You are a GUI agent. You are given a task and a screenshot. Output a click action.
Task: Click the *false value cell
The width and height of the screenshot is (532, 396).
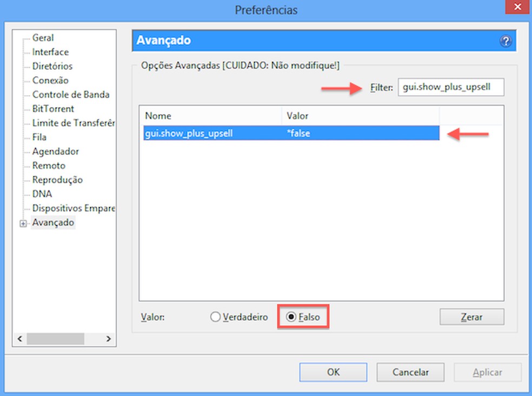point(298,133)
